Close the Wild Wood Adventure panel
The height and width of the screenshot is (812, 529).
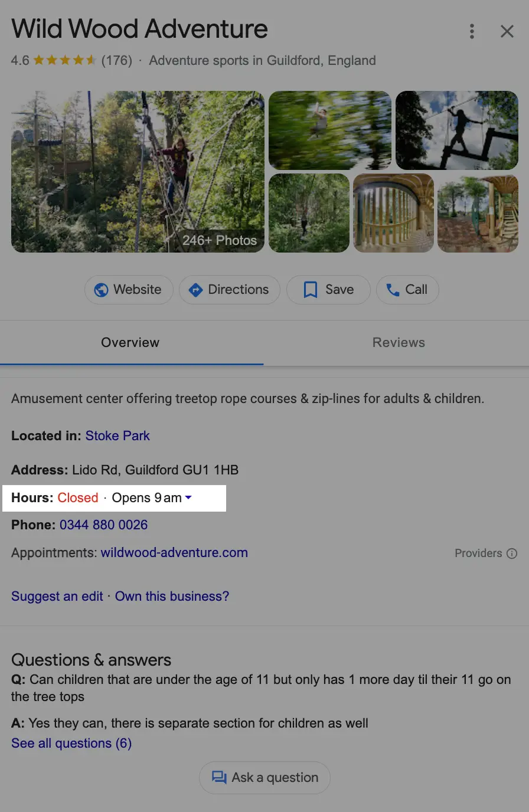pyautogui.click(x=507, y=32)
